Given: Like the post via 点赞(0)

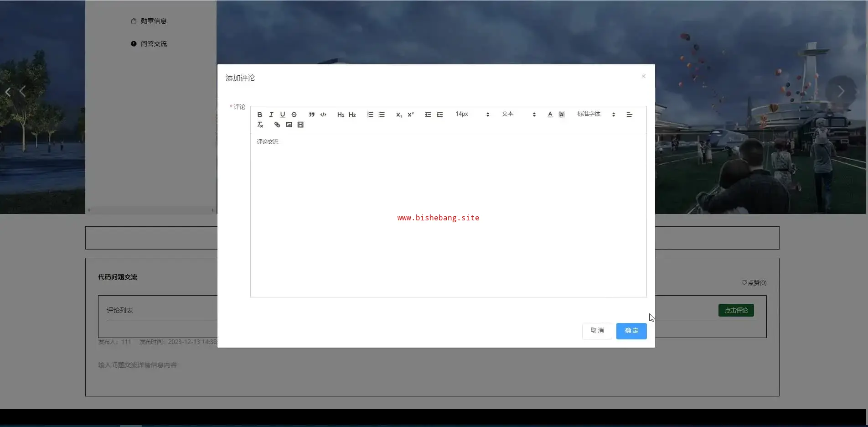Looking at the screenshot, I should pos(754,283).
